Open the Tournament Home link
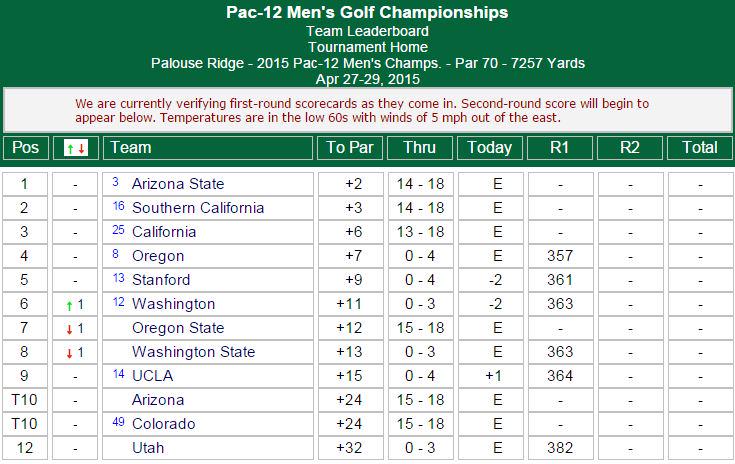The height and width of the screenshot is (464, 735). [x=368, y=47]
